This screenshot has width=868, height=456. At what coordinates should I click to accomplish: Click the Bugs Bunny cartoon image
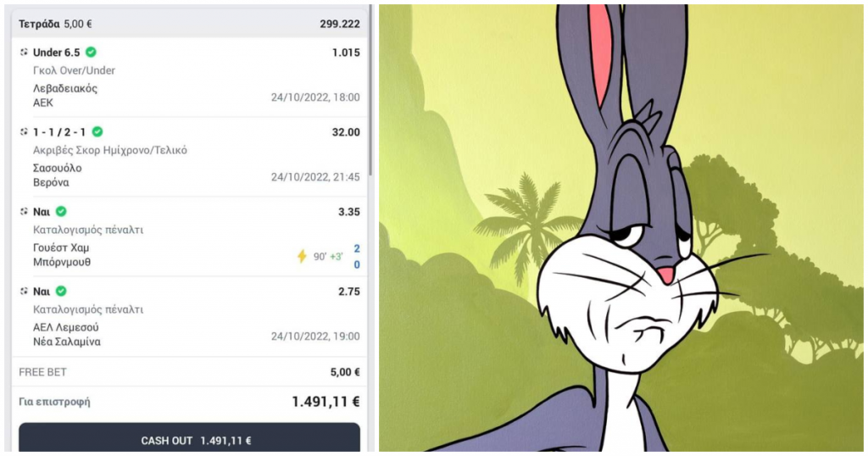click(x=620, y=228)
